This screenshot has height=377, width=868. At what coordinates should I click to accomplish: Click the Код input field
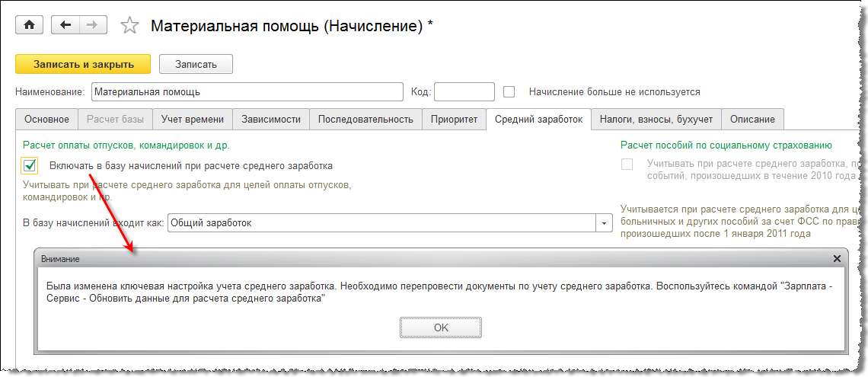point(464,91)
